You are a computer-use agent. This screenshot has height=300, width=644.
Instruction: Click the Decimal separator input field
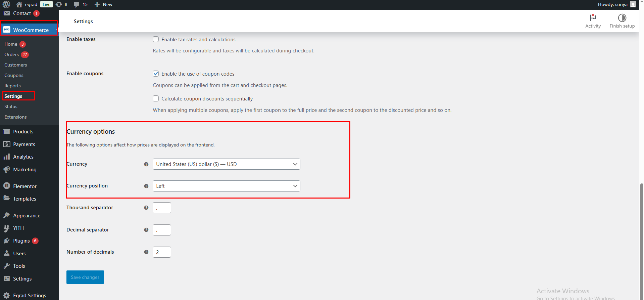click(162, 230)
